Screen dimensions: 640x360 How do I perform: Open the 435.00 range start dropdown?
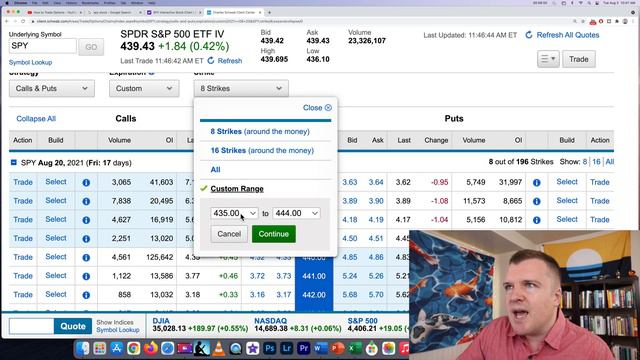[234, 213]
